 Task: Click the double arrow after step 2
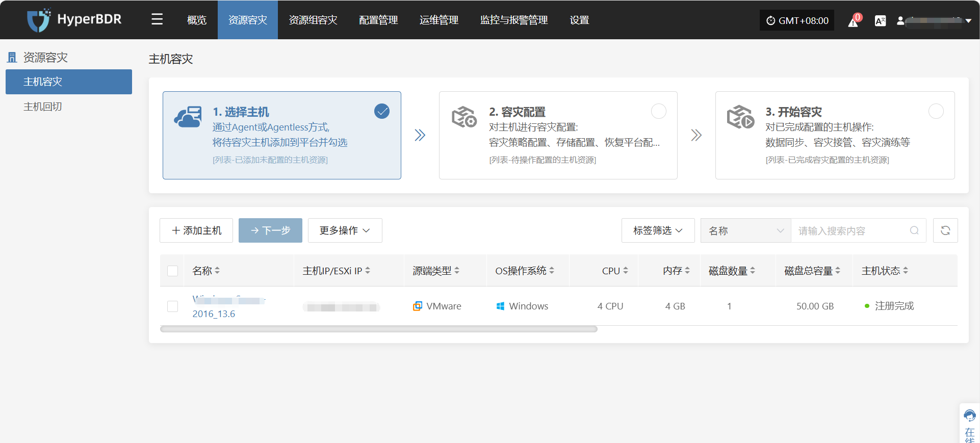pos(696,135)
